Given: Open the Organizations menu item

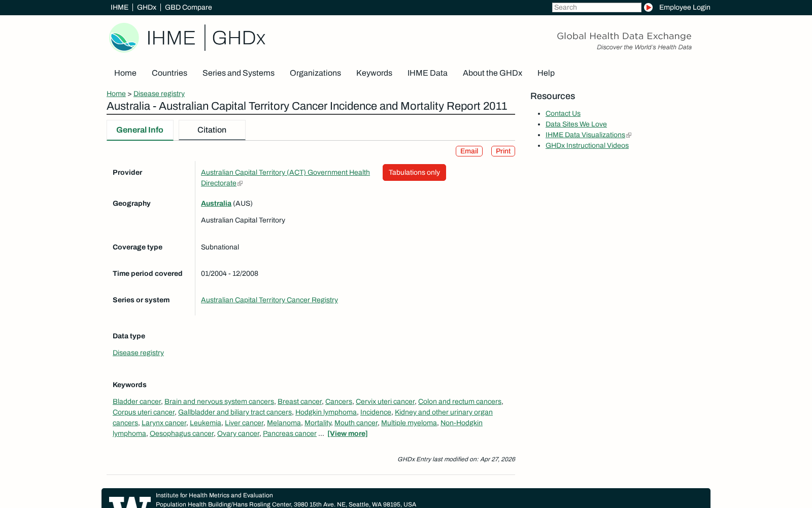Looking at the screenshot, I should coord(315,73).
